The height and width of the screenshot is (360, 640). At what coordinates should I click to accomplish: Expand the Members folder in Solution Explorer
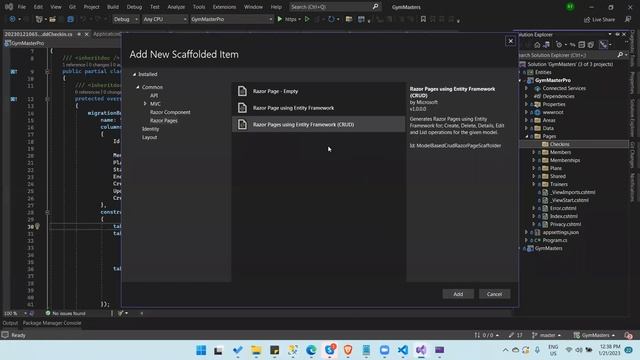(533, 152)
